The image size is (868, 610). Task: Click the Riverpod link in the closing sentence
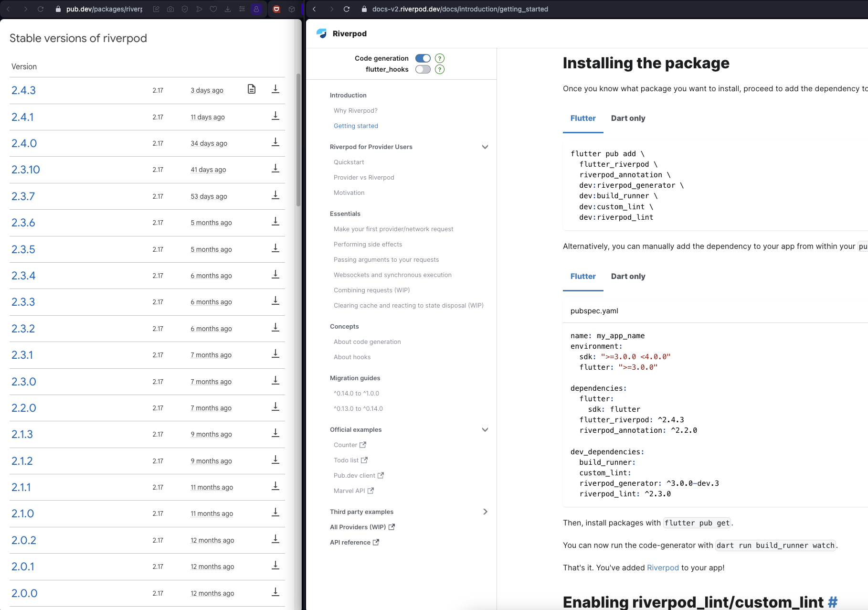(663, 567)
